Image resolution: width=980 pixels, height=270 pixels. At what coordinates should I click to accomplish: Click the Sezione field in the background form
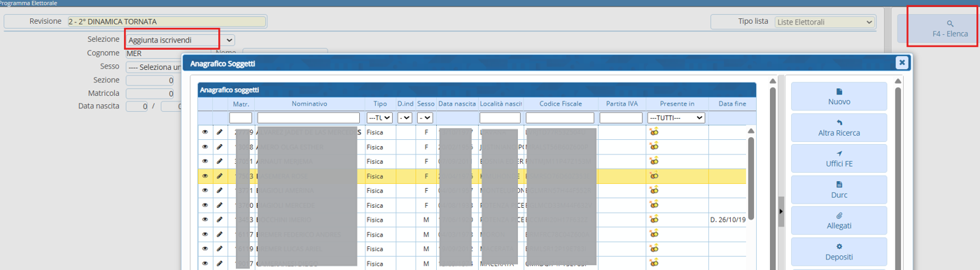pyautogui.click(x=150, y=80)
